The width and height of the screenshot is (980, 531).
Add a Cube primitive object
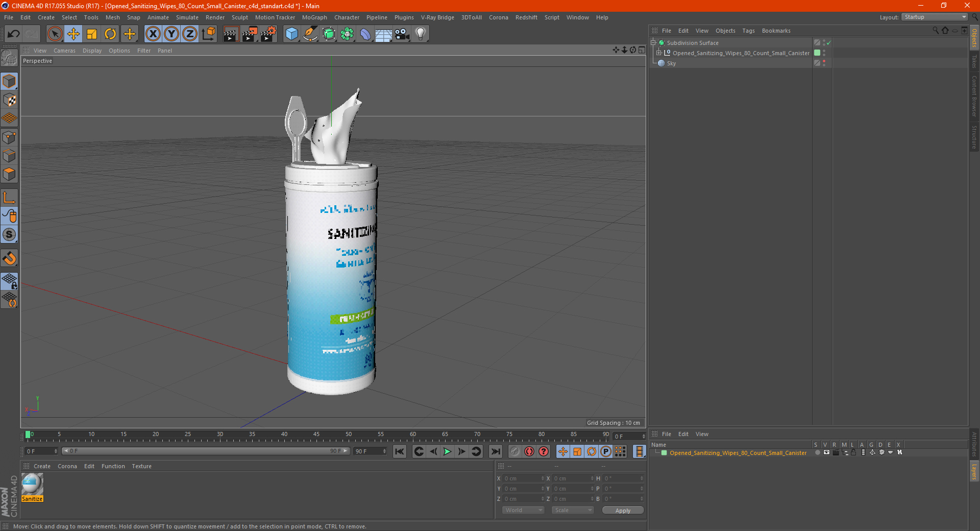(291, 34)
